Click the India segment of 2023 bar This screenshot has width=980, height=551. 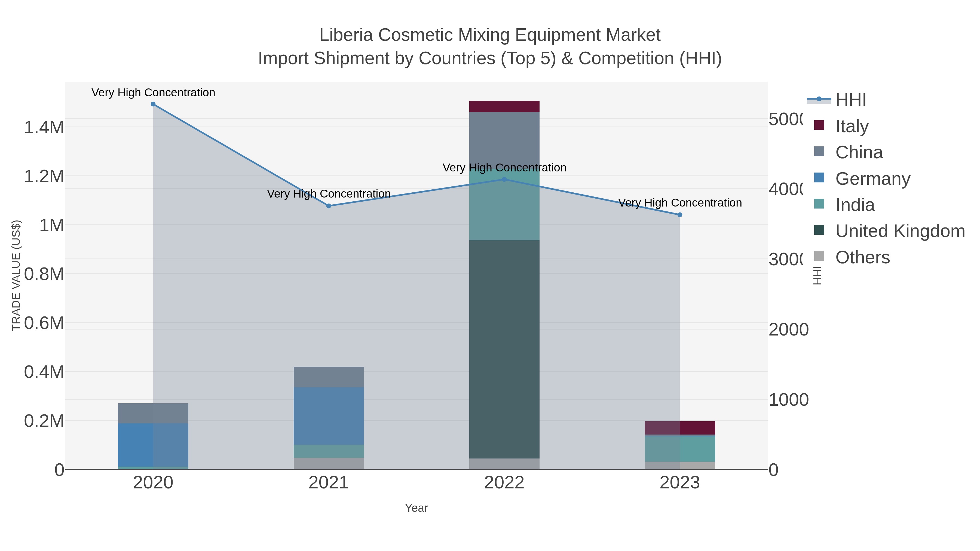click(x=680, y=449)
